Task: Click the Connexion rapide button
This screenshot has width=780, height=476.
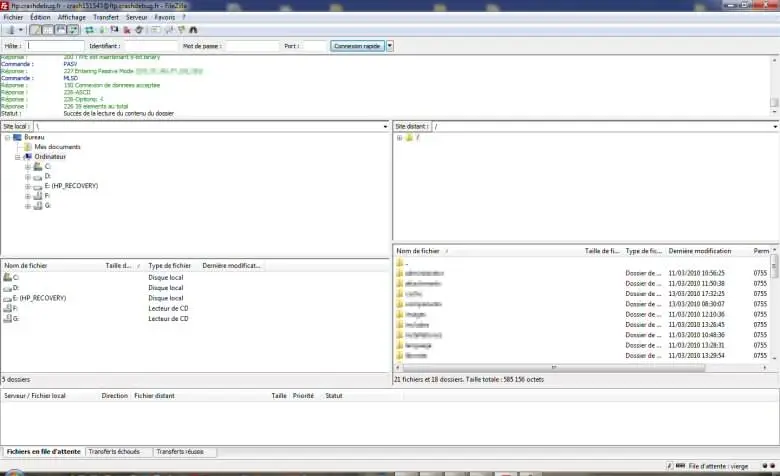Action: 357,46
